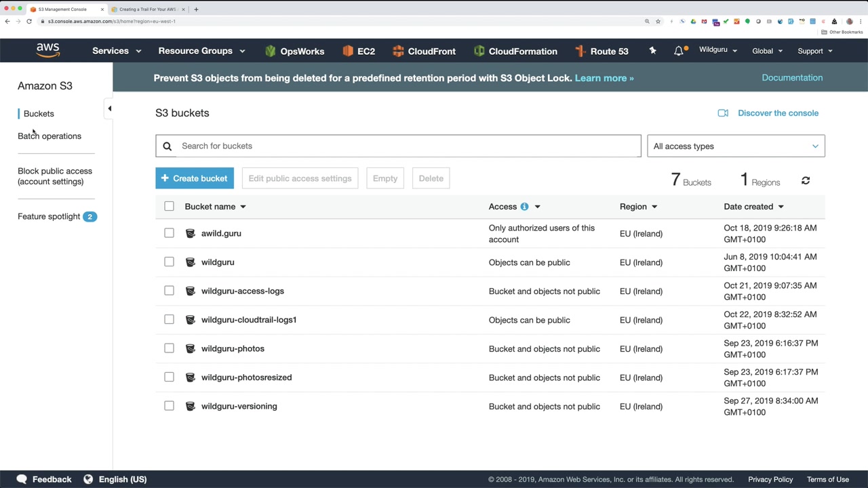The image size is (868, 488).
Task: Open the wildguru-access-logs bucket link
Action: pyautogui.click(x=243, y=291)
